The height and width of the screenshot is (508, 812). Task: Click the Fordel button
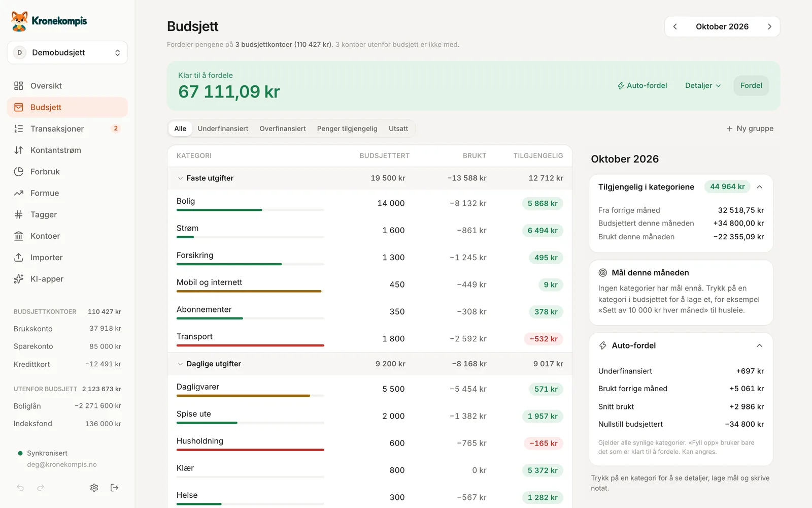coord(751,85)
